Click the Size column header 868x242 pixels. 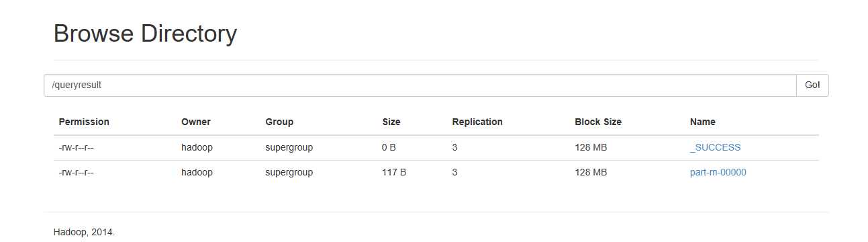tap(391, 122)
